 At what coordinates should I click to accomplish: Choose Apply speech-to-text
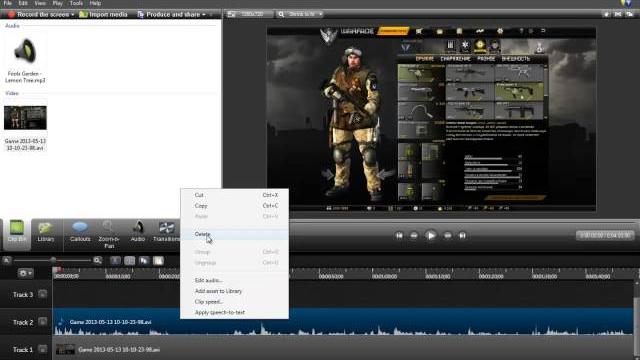pos(235,312)
